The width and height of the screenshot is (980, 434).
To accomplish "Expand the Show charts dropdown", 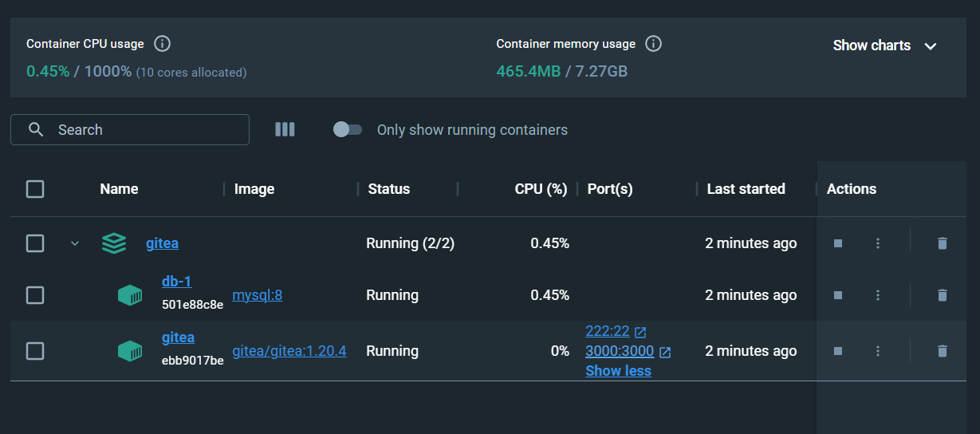I will (884, 45).
